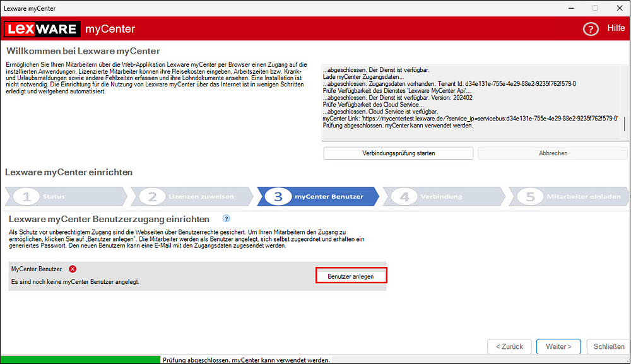Click Benutzer anlegen to create users
This screenshot has height=364, width=631.
coord(351,276)
